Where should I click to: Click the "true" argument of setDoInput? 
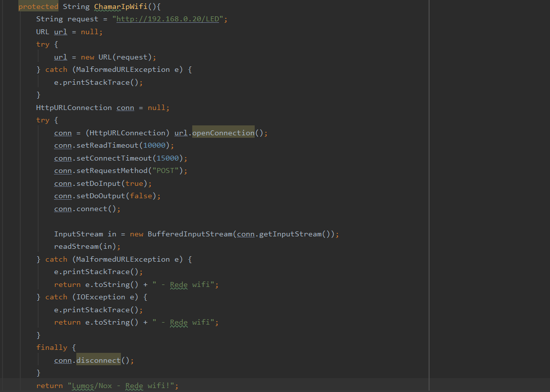tap(134, 183)
